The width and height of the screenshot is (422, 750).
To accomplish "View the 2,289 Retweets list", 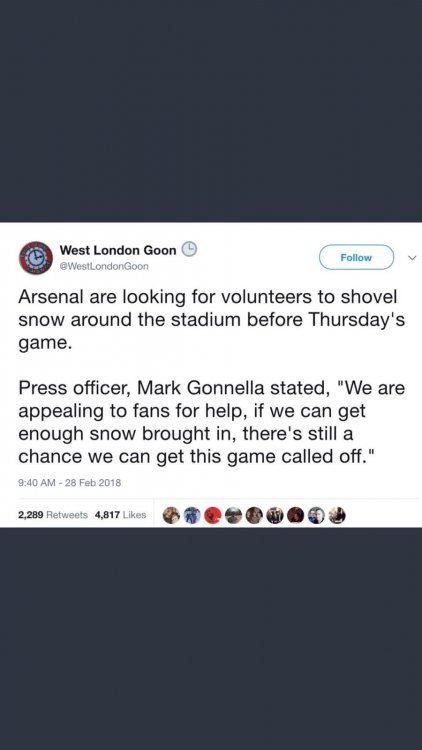I will 53,515.
